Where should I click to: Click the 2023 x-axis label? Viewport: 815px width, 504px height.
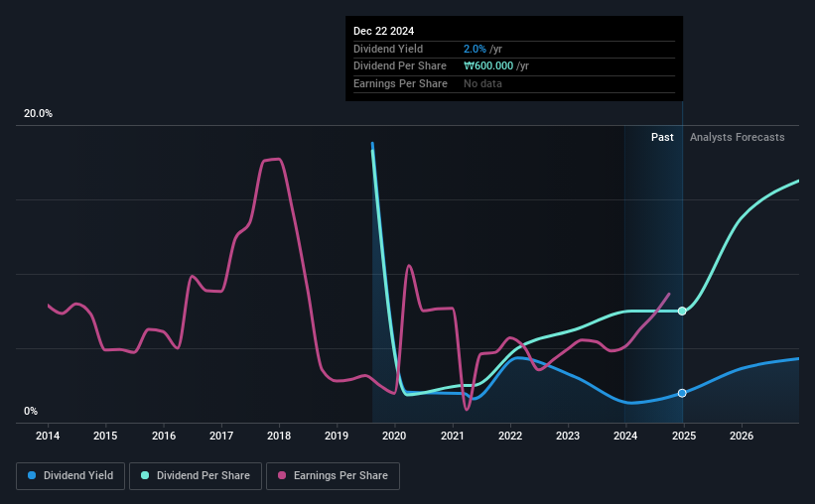568,436
